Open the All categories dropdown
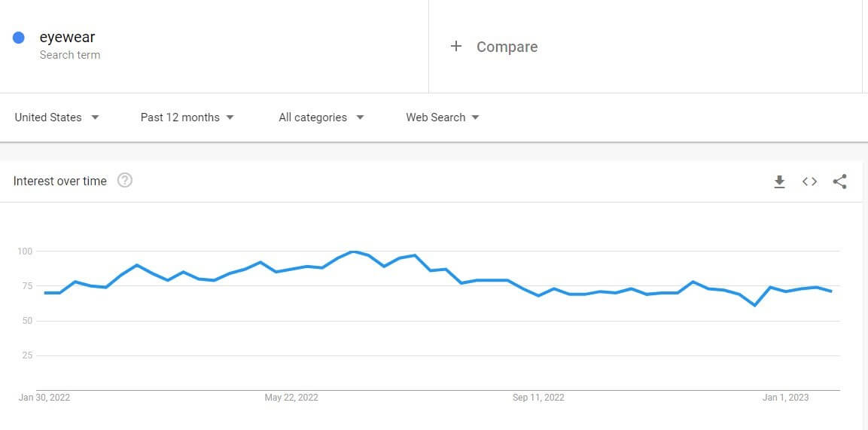 coord(321,117)
